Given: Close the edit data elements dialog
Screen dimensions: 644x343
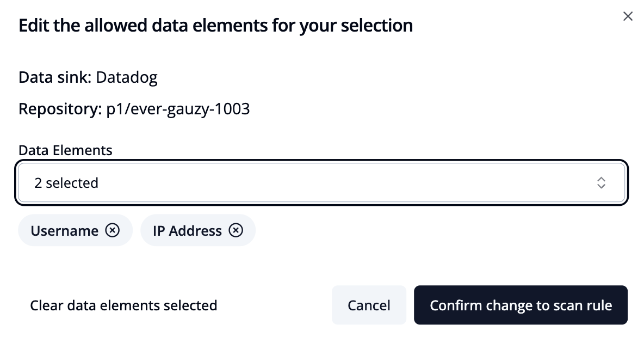Looking at the screenshot, I should coord(628,16).
